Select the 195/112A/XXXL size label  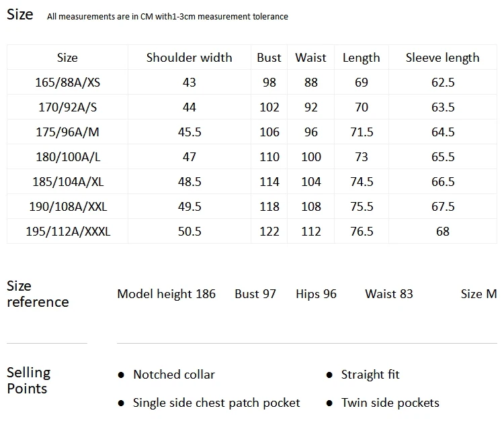click(x=68, y=231)
